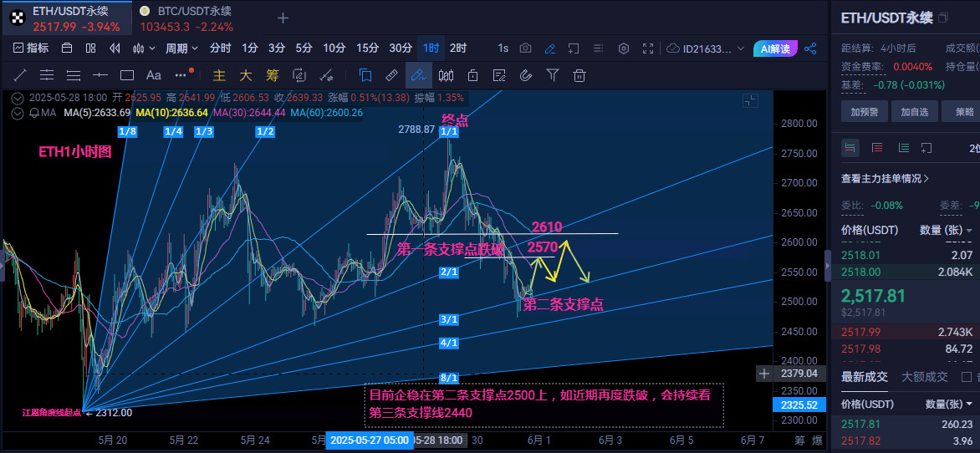The height and width of the screenshot is (453, 980).
Task: Open 查看主力挂单情况 link
Action: point(885,179)
